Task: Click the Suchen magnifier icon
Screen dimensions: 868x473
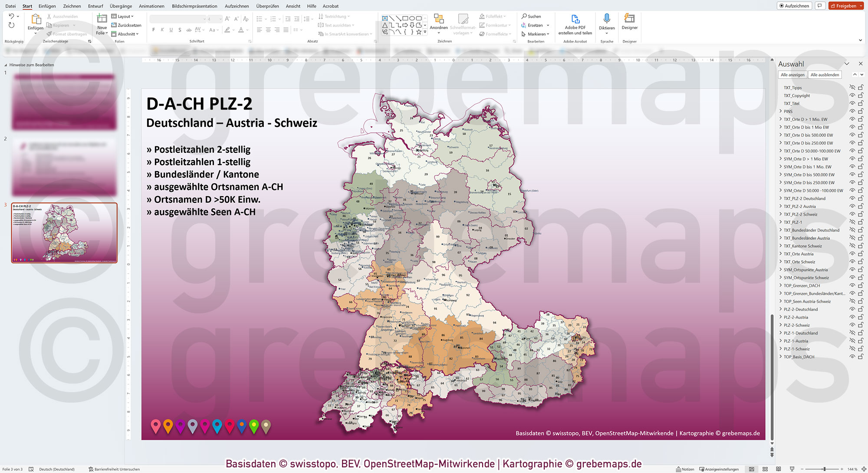Action: tap(525, 16)
